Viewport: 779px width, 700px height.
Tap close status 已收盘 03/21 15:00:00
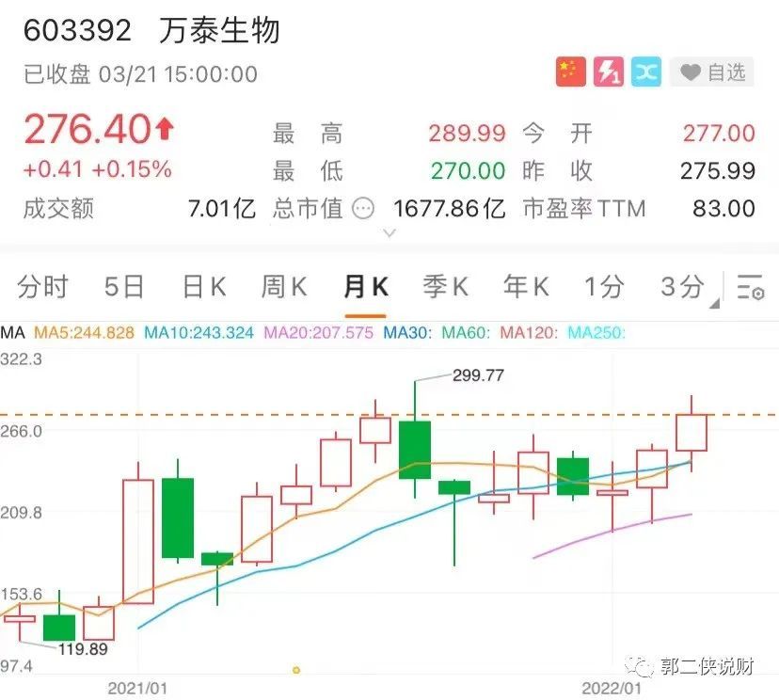click(140, 74)
